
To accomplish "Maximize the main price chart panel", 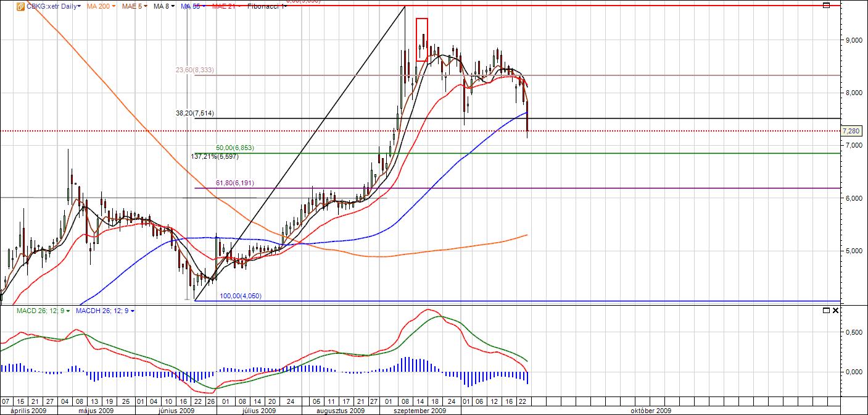I will pyautogui.click(x=827, y=6).
